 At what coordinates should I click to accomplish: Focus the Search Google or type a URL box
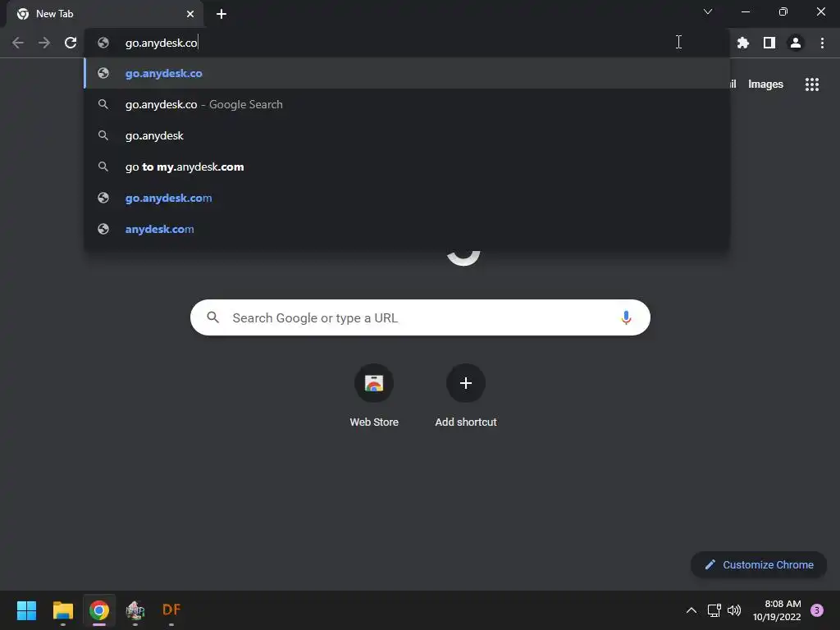tap(420, 317)
